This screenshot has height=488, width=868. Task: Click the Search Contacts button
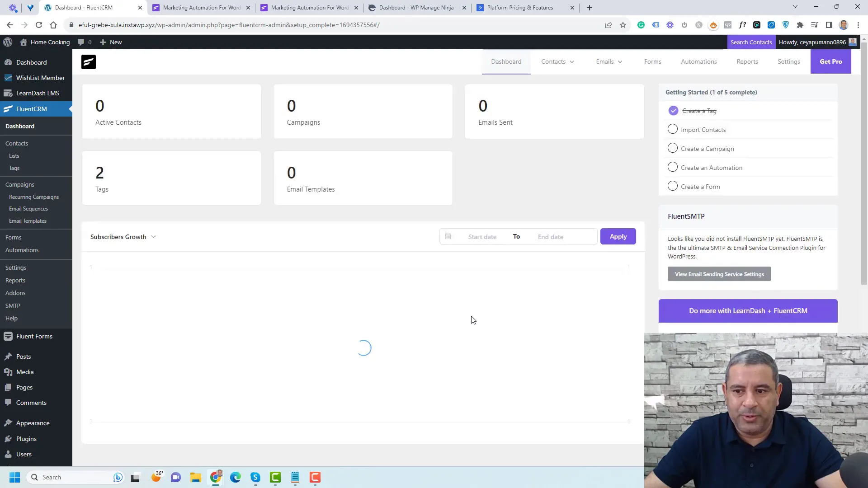[x=751, y=42]
